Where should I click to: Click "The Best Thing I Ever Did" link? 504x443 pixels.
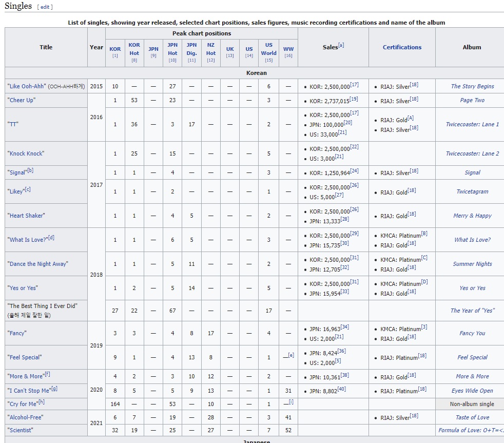(43, 306)
